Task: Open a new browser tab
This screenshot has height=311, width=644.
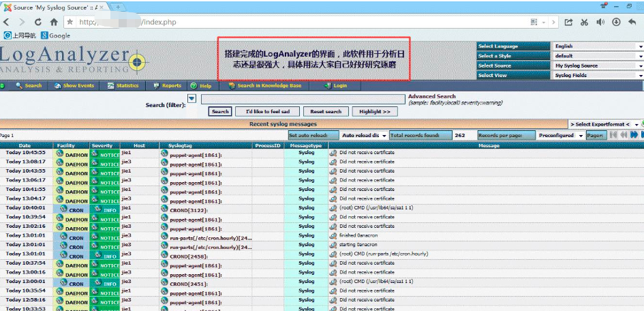Action: (118, 7)
